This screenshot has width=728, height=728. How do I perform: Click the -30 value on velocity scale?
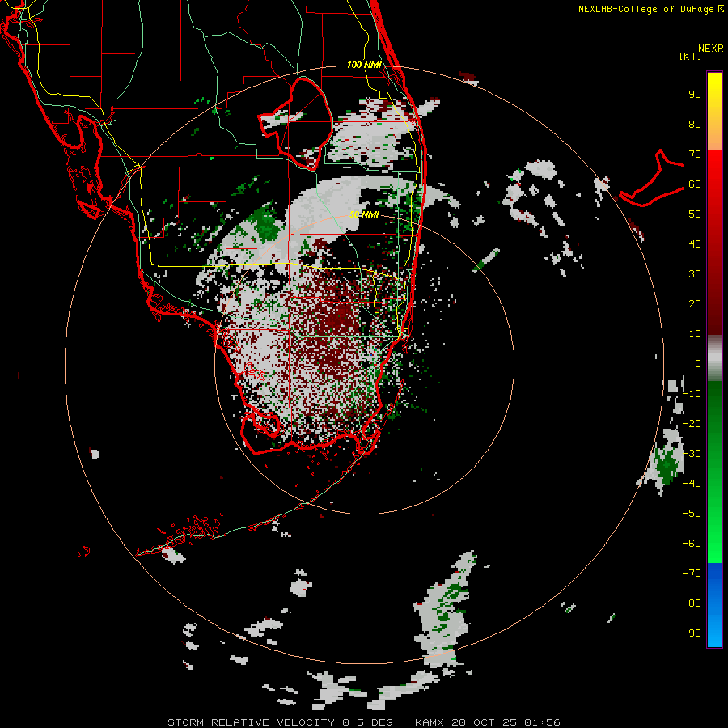[692, 454]
